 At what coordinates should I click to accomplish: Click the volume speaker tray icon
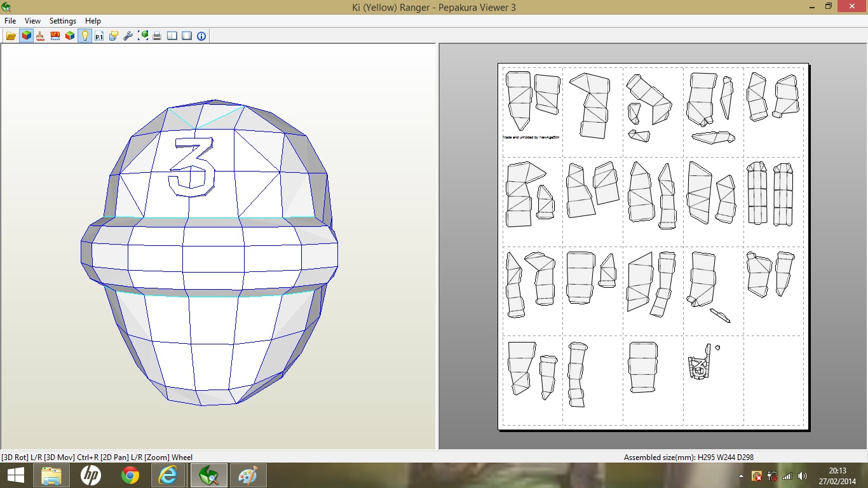803,475
